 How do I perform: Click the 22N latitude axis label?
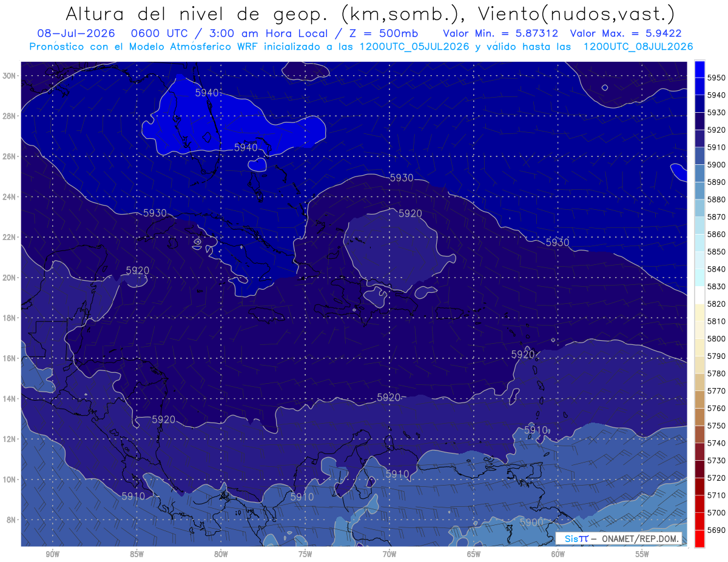pos(10,237)
